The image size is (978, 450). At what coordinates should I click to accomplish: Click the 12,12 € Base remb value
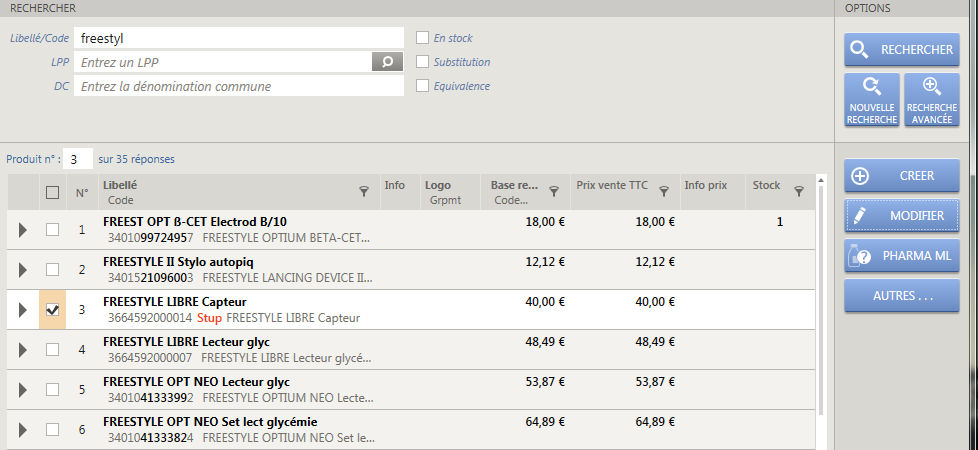(545, 262)
